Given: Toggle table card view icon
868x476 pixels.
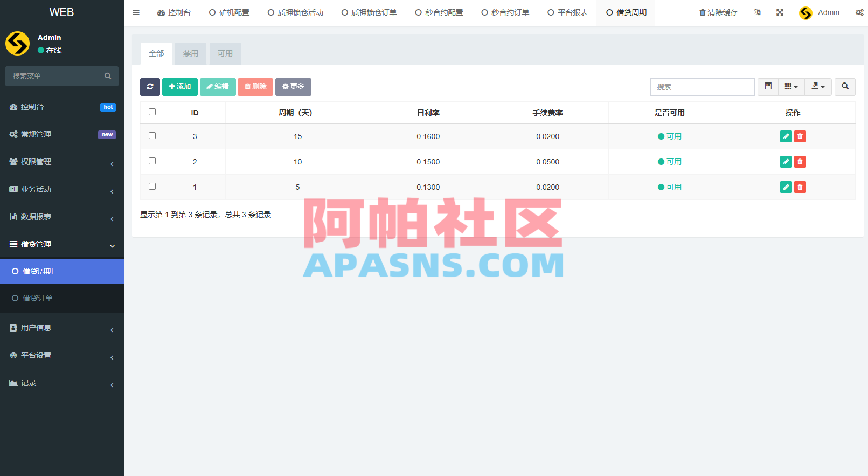Looking at the screenshot, I should coord(768,87).
